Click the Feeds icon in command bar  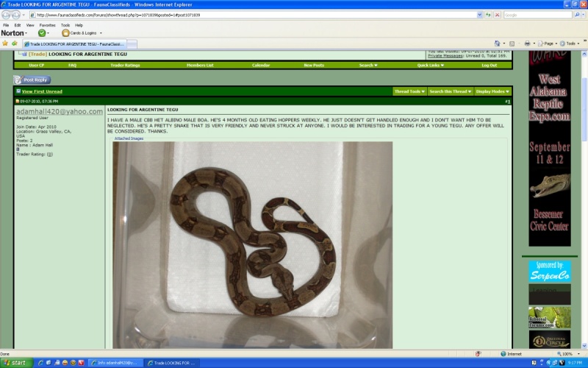click(512, 43)
